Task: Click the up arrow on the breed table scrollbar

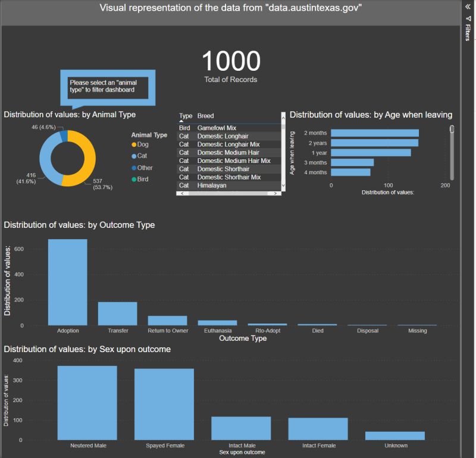Action: tap(282, 118)
